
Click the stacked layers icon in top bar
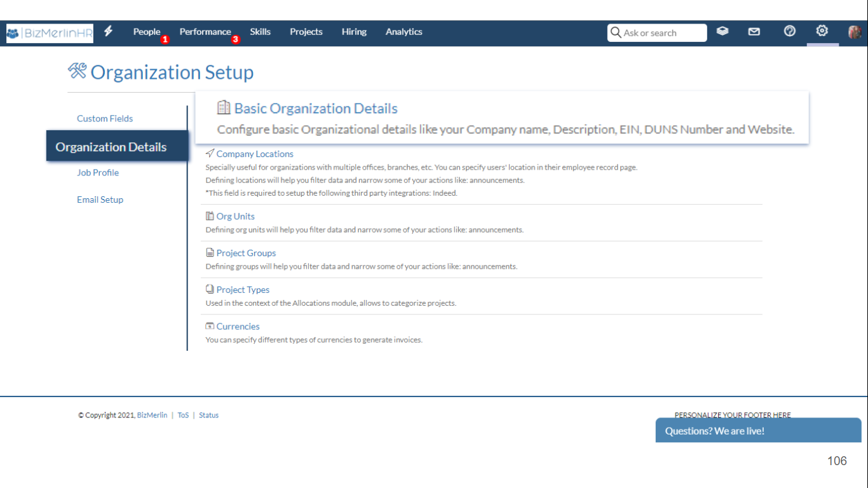722,30
